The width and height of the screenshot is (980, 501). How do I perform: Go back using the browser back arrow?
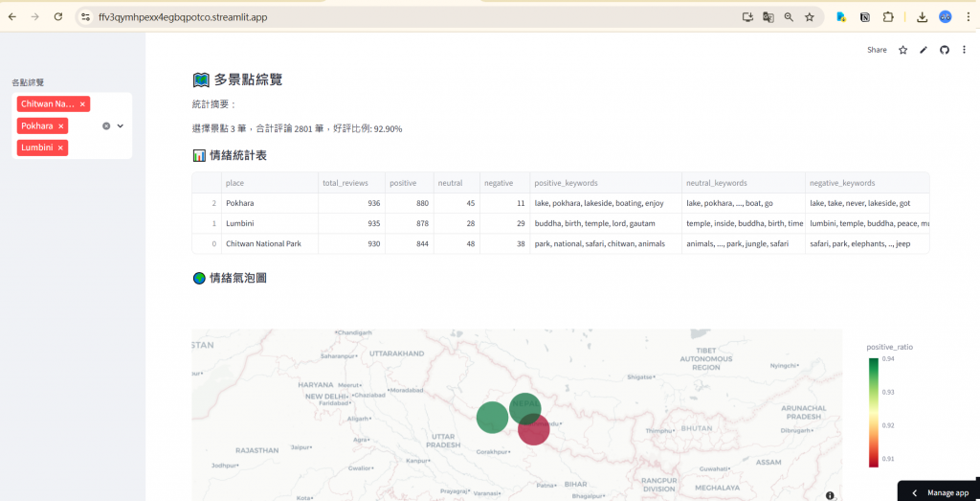click(12, 17)
